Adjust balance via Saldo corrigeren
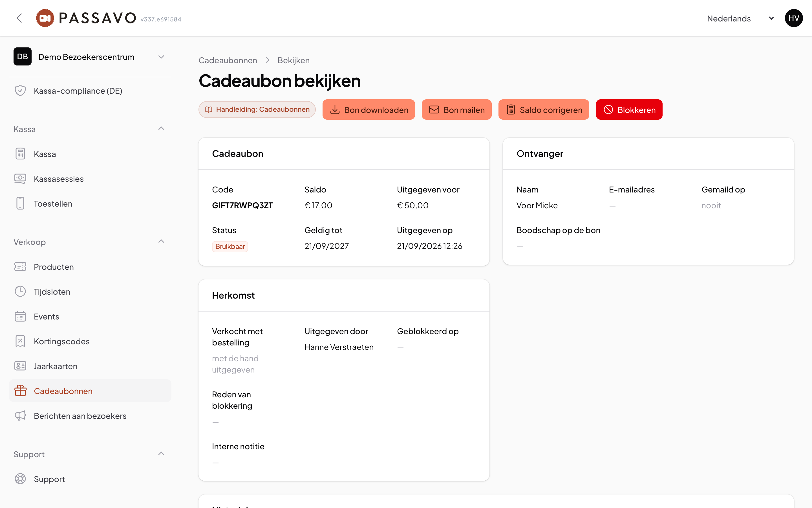This screenshot has height=508, width=812. (x=544, y=110)
